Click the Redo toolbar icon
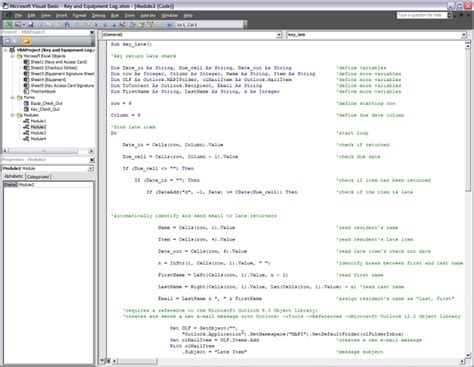This screenshot has width=474, height=367. click(85, 25)
